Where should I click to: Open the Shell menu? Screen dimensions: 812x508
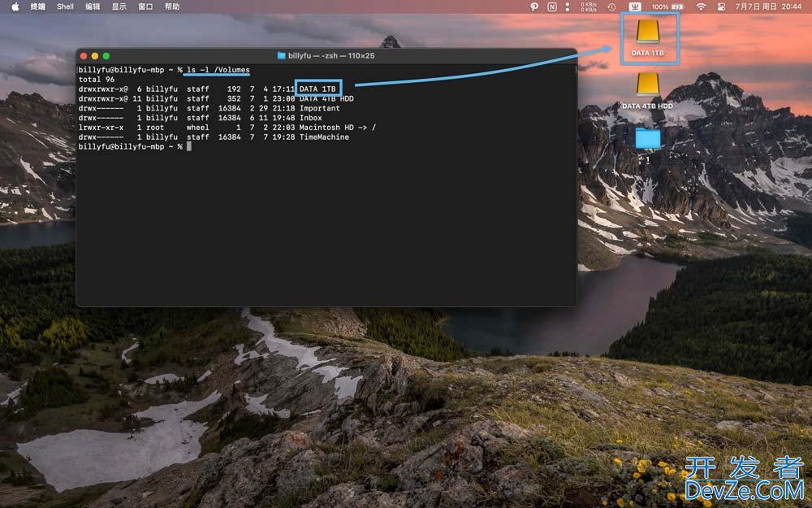65,7
